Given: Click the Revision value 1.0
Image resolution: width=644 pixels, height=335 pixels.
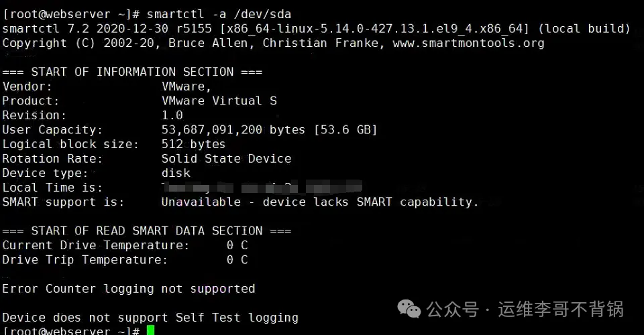Looking at the screenshot, I should [172, 115].
